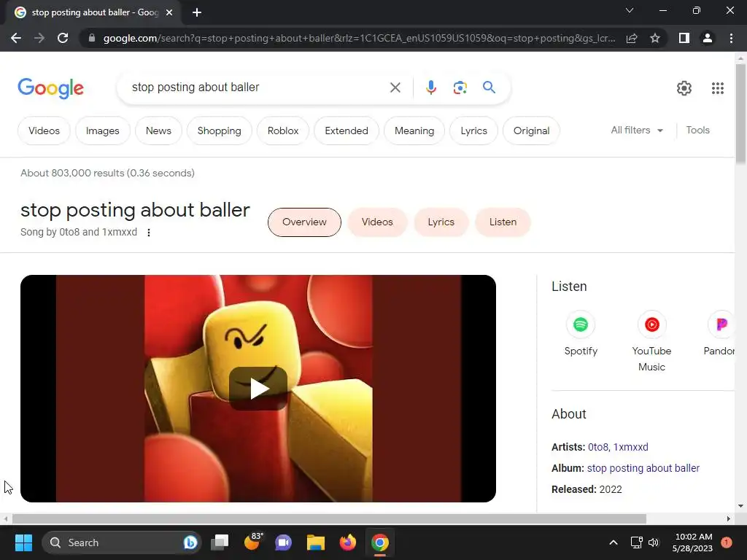The image size is (747, 560).
Task: Open the browser side panel
Action: (684, 38)
